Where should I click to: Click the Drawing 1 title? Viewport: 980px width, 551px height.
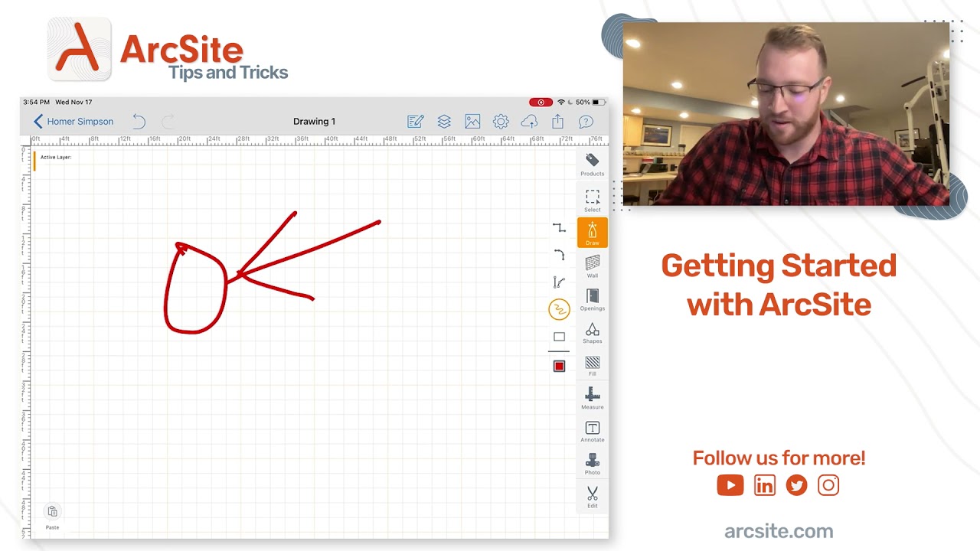(315, 122)
